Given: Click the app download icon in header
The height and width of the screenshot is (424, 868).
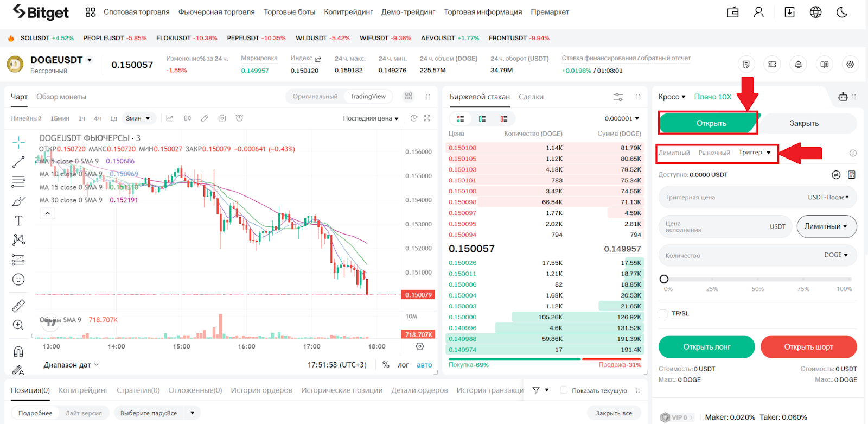Looking at the screenshot, I should point(789,12).
